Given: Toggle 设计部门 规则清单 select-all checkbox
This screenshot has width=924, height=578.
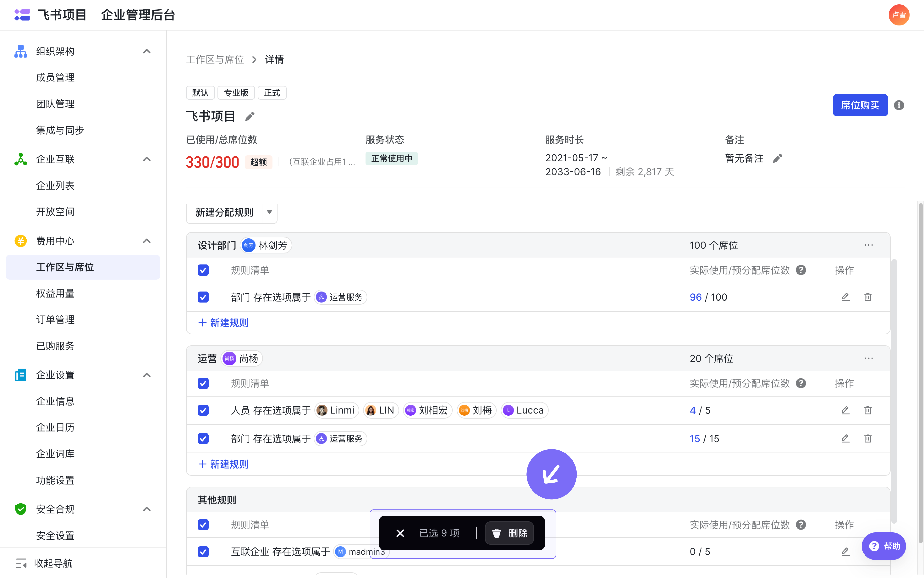Looking at the screenshot, I should 203,270.
